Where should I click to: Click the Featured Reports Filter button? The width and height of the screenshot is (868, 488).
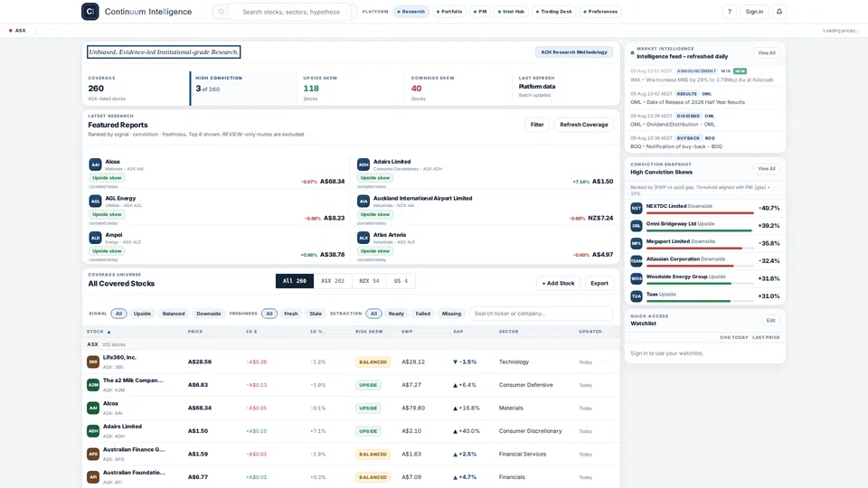[537, 125]
